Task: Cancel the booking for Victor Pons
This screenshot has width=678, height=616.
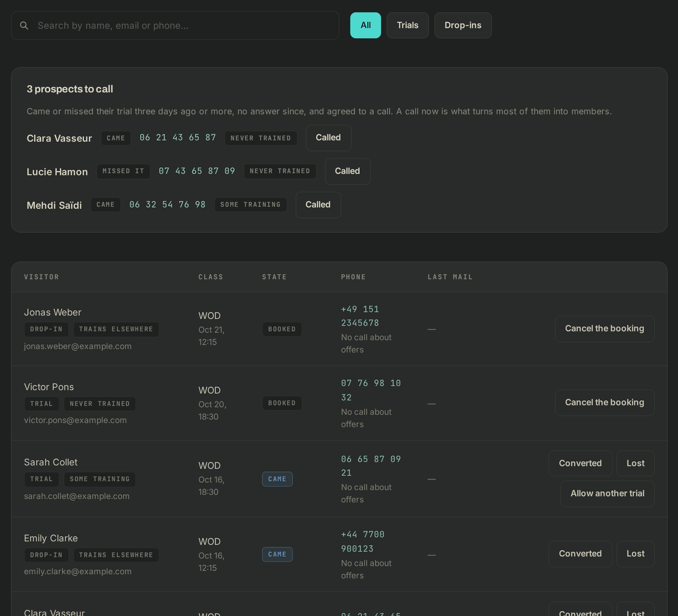Action: [605, 403]
